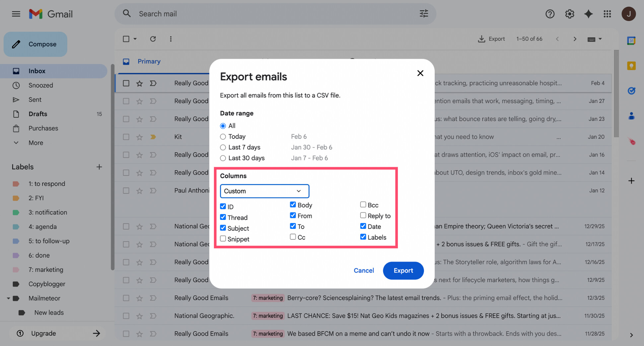Screen dimensions: 644x346
Task: Click the Export button in the dialog
Action: (403, 270)
